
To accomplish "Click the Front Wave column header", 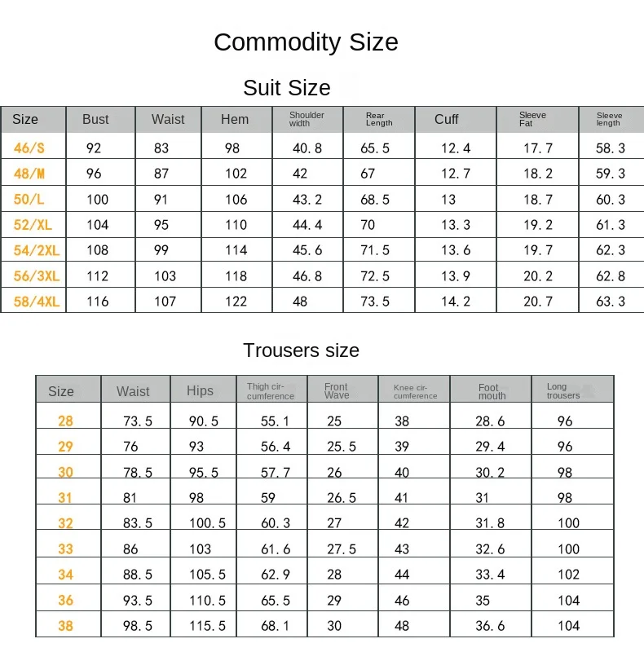I will click(x=337, y=391).
